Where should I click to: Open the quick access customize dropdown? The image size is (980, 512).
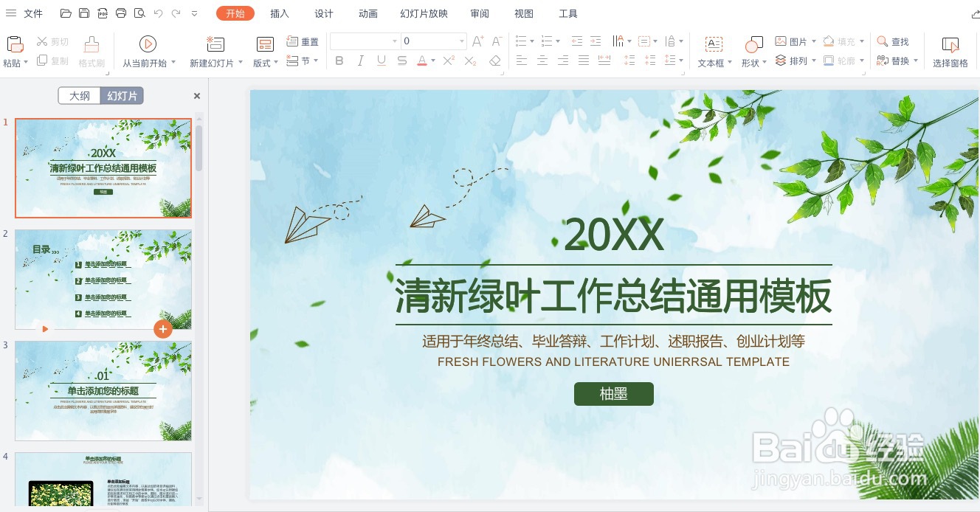pos(194,13)
